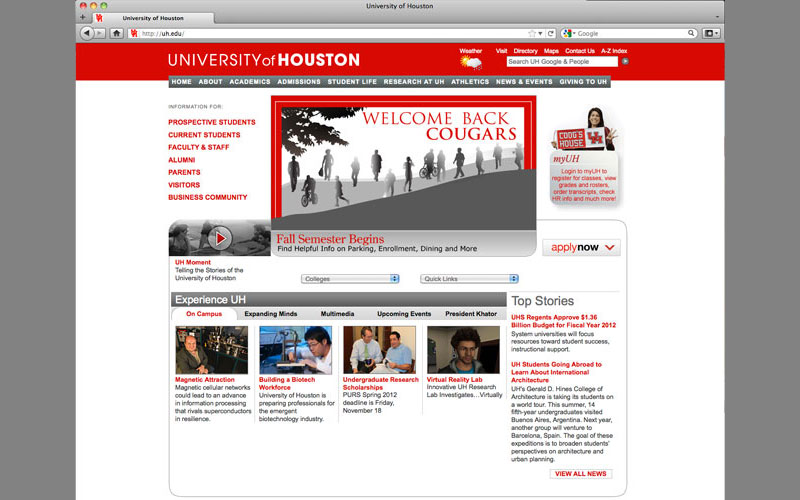Click the myUH login link
Screen dimensions: 800x500
[584, 185]
